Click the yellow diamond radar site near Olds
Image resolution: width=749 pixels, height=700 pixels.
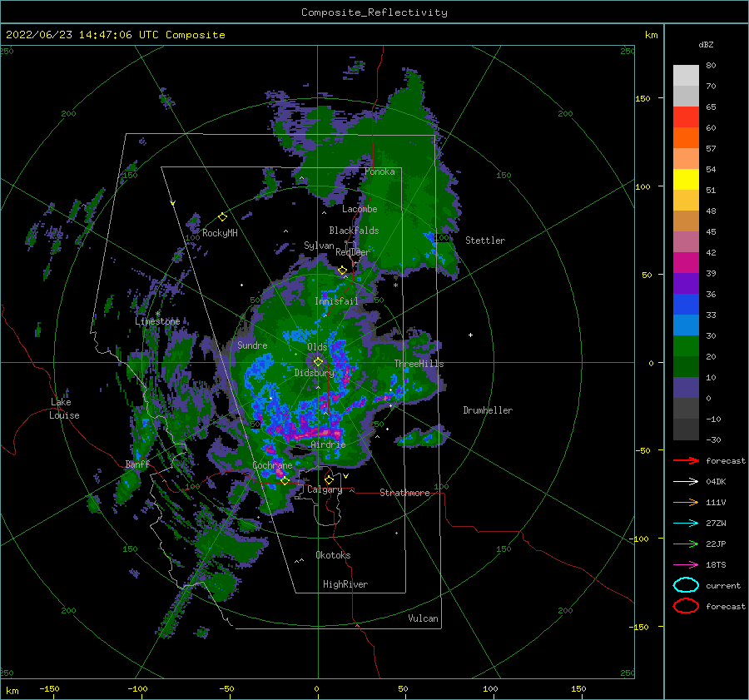point(318,362)
